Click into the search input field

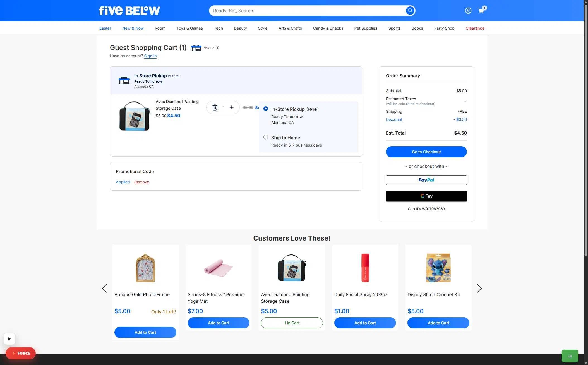tap(307, 11)
